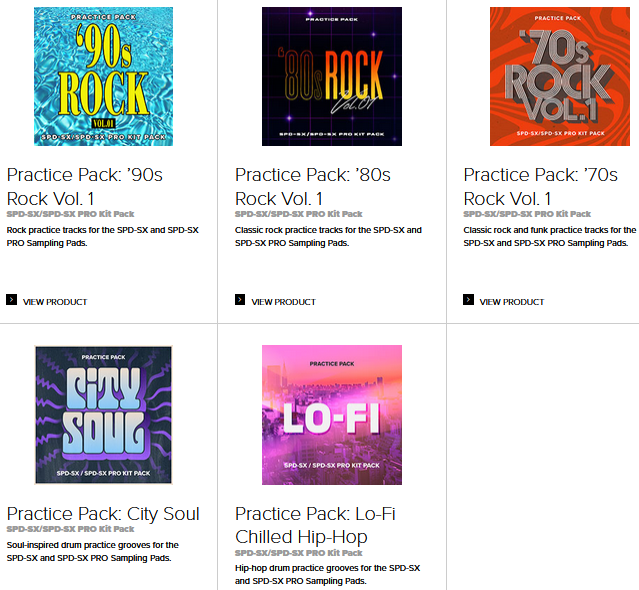The image size is (639, 590).
Task: Click arrow icon under '80s Rock pack
Action: [x=240, y=300]
